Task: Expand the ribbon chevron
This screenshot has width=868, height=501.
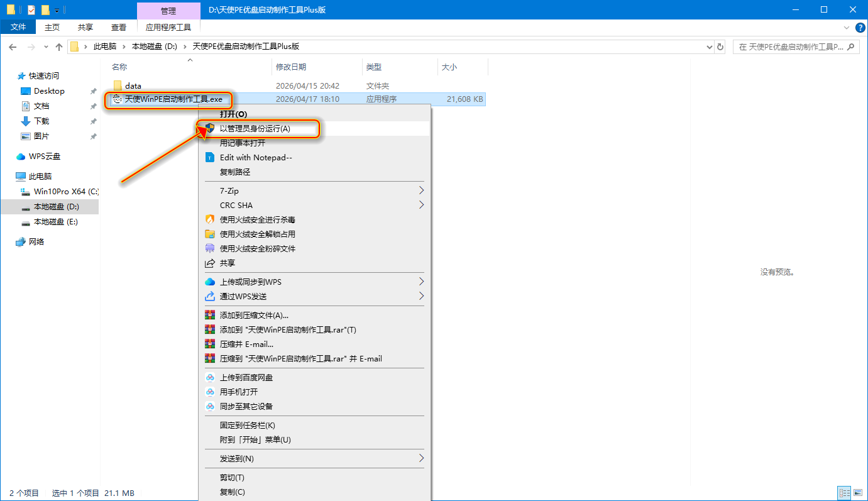Action: 847,27
